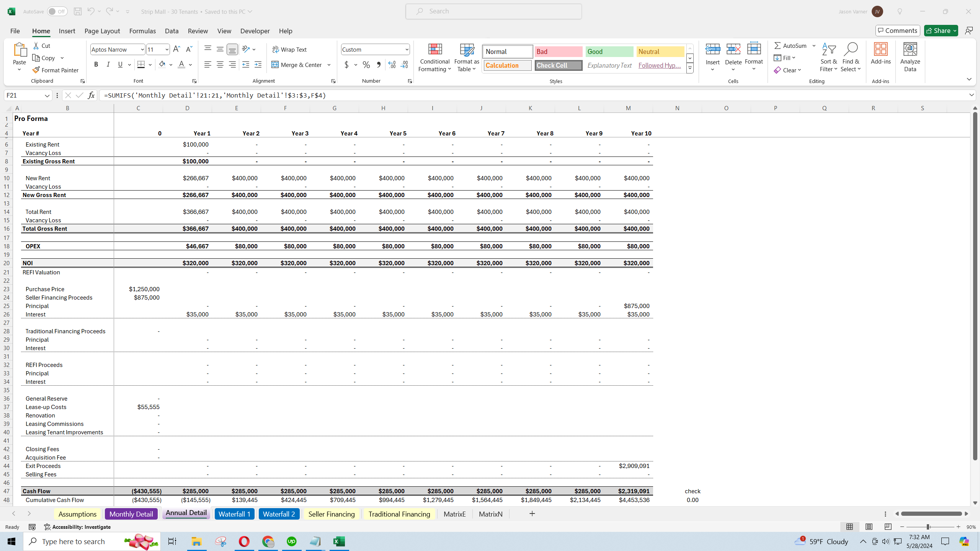Open Chrome from the taskbar
Image resolution: width=980 pixels, height=551 pixels.
point(268,541)
